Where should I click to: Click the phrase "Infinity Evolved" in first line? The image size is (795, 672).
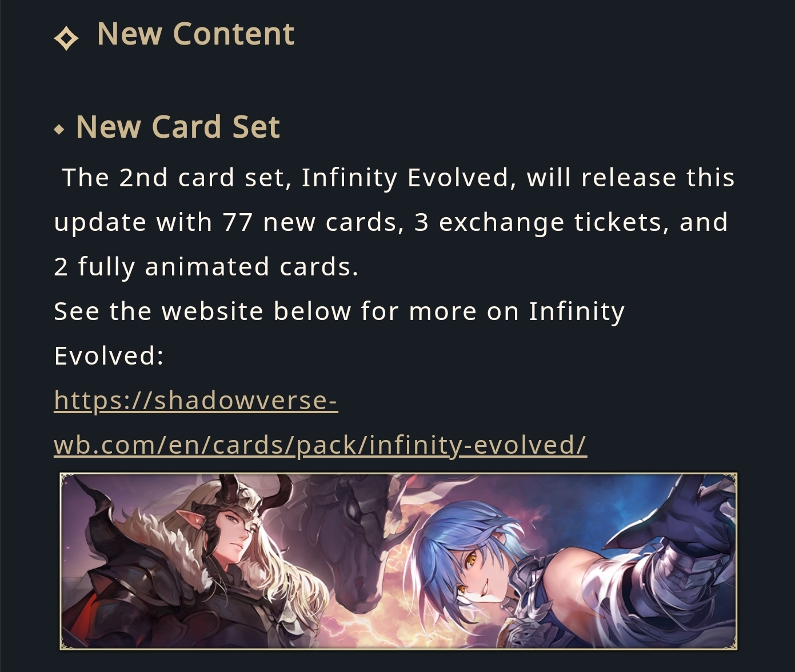pos(405,178)
